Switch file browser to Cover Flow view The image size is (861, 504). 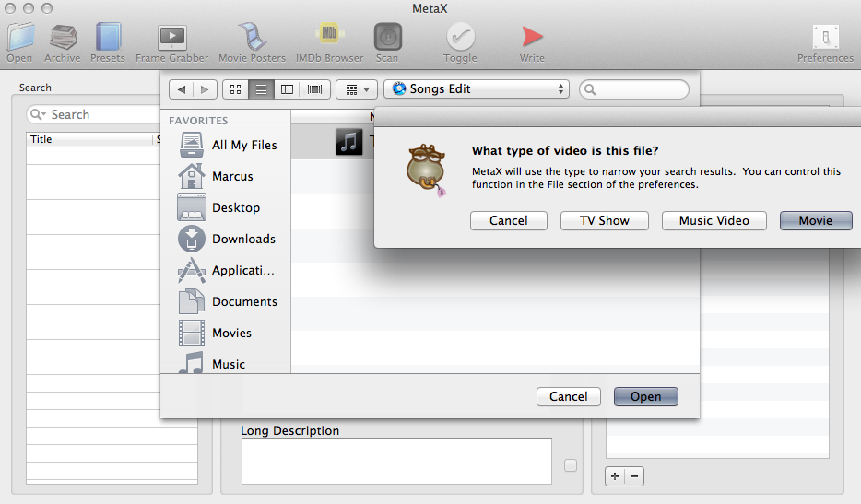pos(315,89)
